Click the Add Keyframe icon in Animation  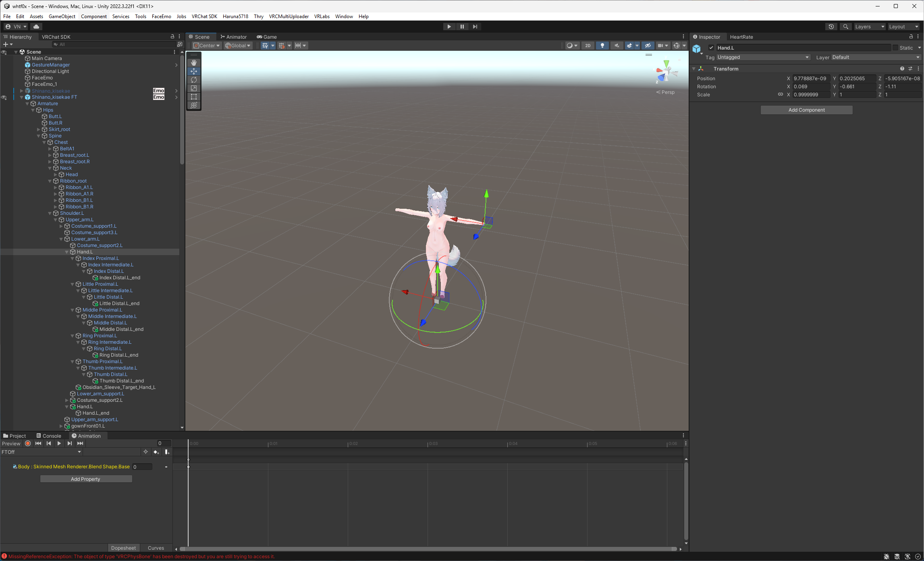156,452
